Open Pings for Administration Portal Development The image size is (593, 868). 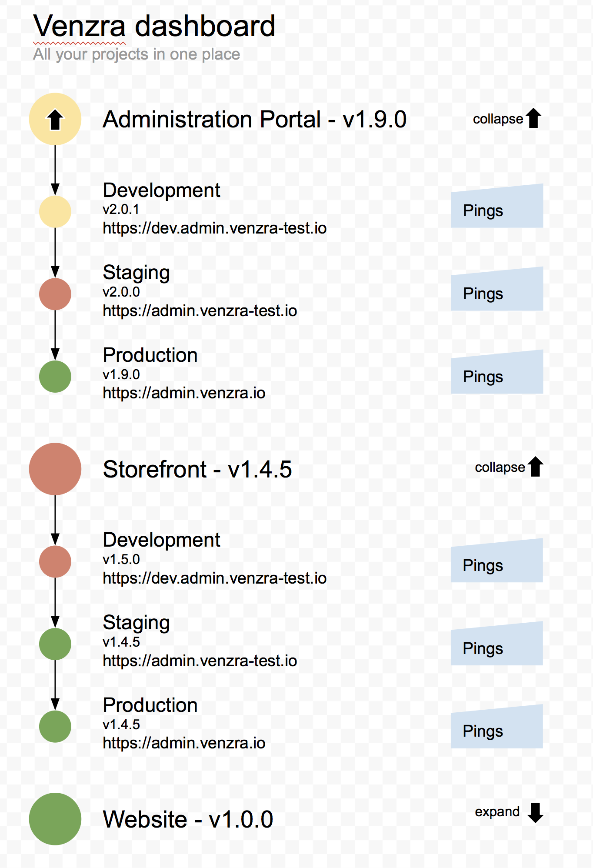497,206
